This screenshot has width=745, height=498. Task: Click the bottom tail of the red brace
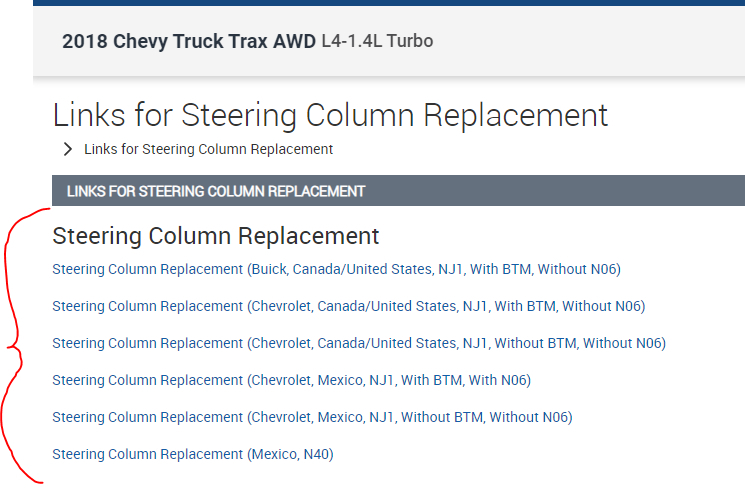38,482
